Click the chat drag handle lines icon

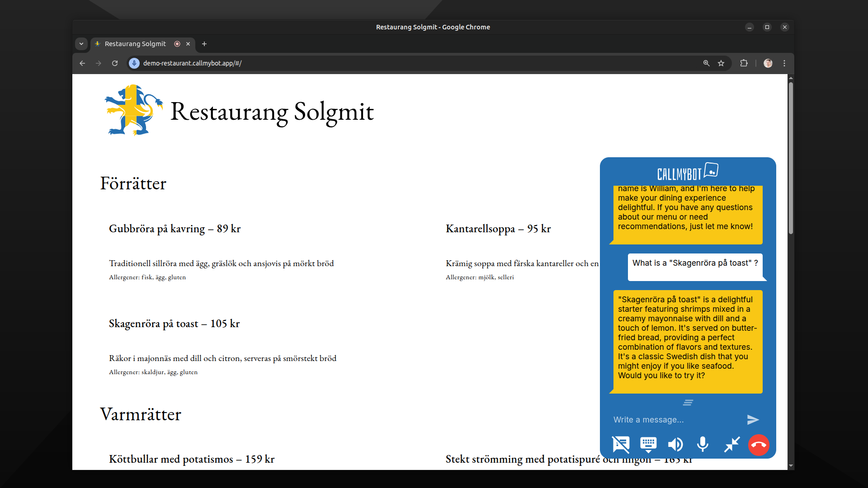[688, 403]
